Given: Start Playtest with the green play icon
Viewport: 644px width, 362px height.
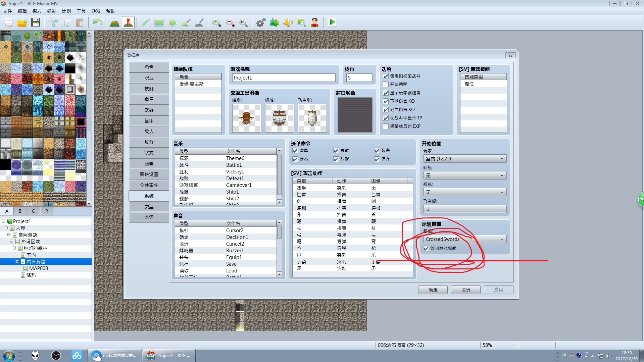Looking at the screenshot, I should pos(332,22).
